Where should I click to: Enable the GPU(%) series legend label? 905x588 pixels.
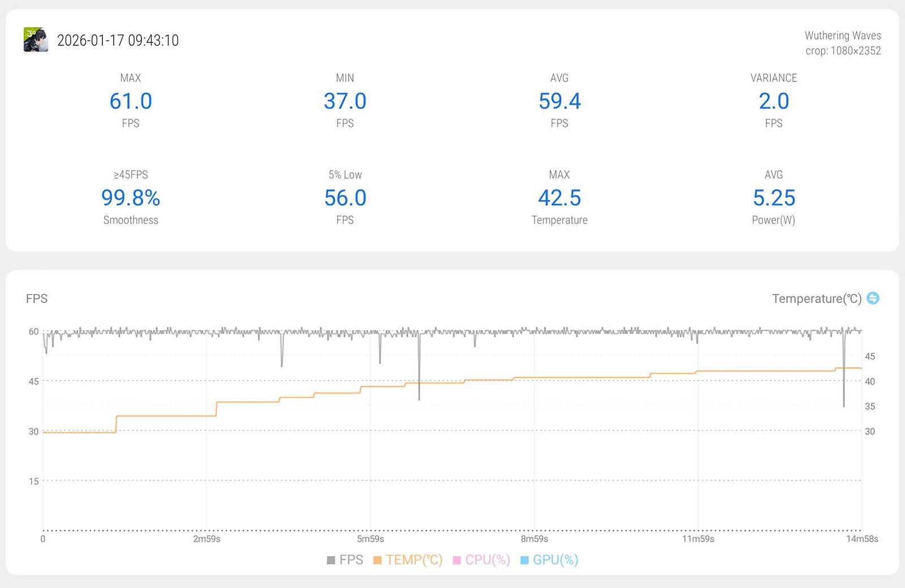[555, 560]
